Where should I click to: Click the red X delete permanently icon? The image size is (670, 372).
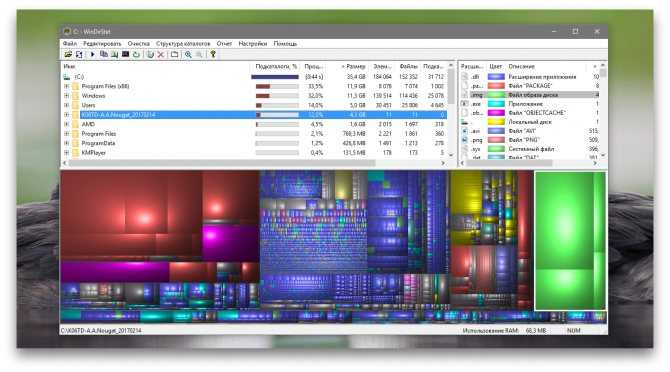click(161, 54)
